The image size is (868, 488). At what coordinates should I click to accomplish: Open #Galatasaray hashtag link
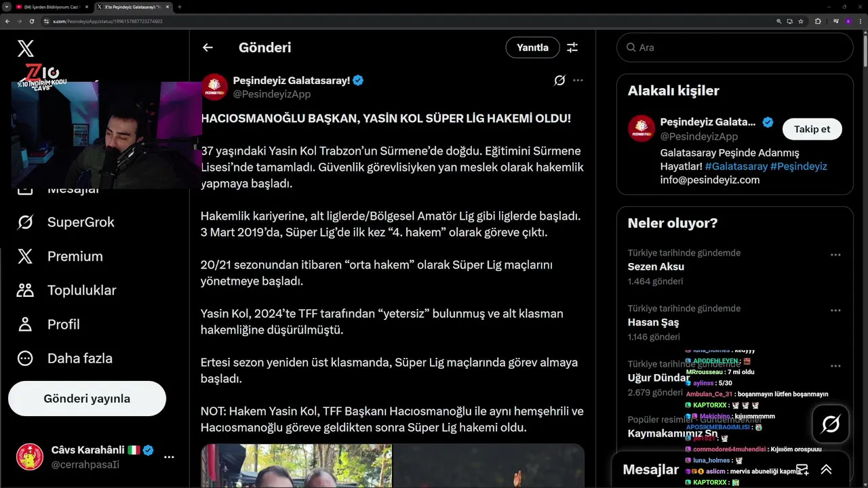point(736,166)
